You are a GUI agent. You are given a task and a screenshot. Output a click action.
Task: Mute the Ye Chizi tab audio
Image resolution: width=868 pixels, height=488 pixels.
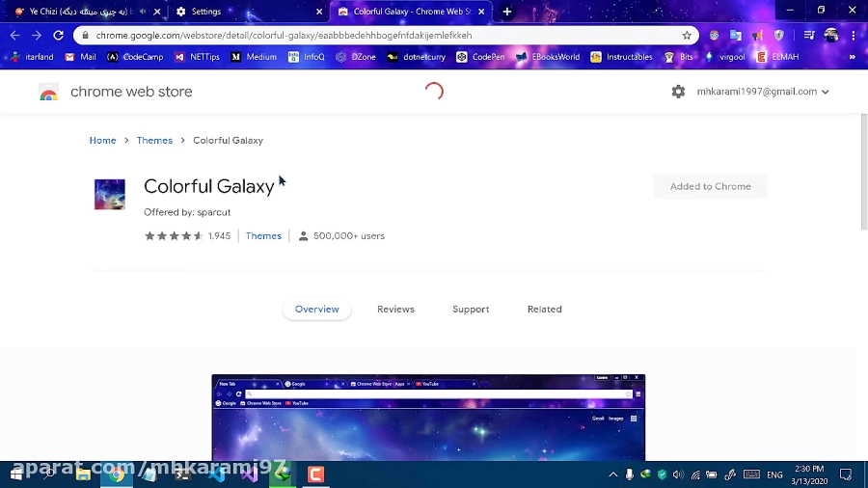click(144, 11)
